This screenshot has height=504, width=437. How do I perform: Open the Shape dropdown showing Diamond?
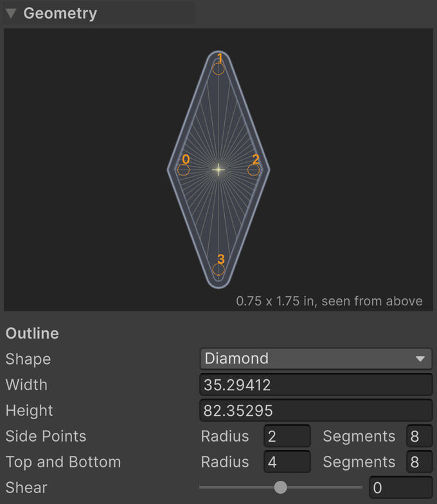point(316,359)
